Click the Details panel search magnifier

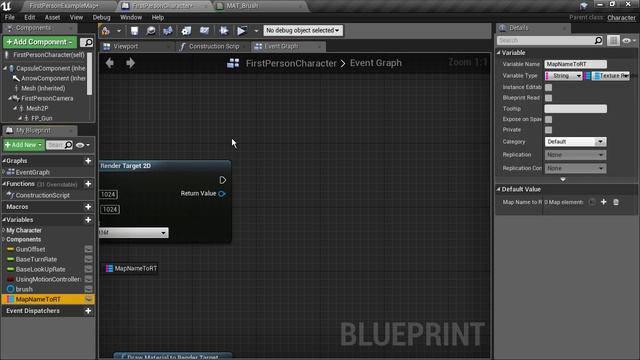point(598,40)
